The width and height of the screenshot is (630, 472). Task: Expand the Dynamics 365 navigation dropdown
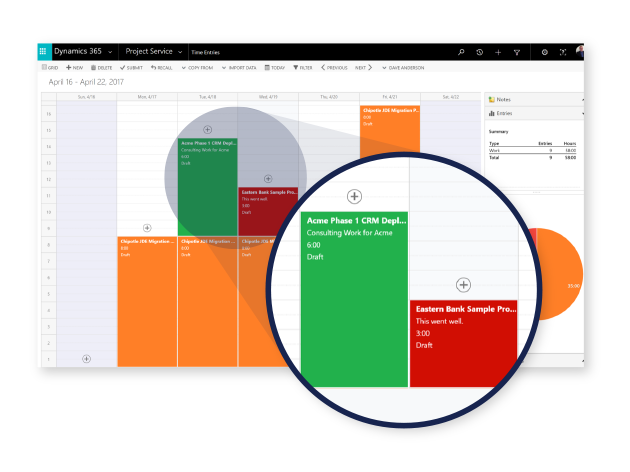[110, 52]
